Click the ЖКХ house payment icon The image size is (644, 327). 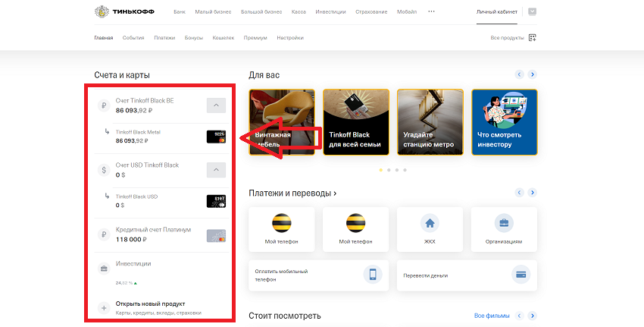coord(430,223)
